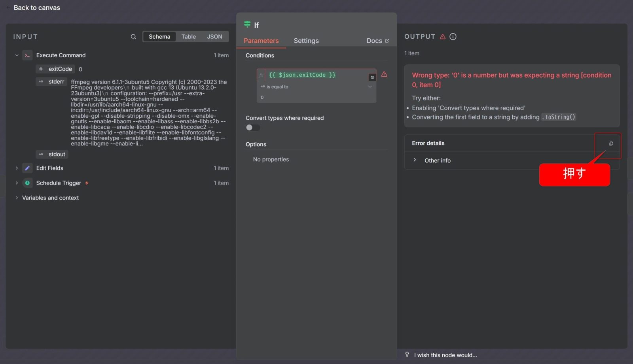The image size is (633, 364).
Task: Expand the Other info section
Action: (415, 160)
